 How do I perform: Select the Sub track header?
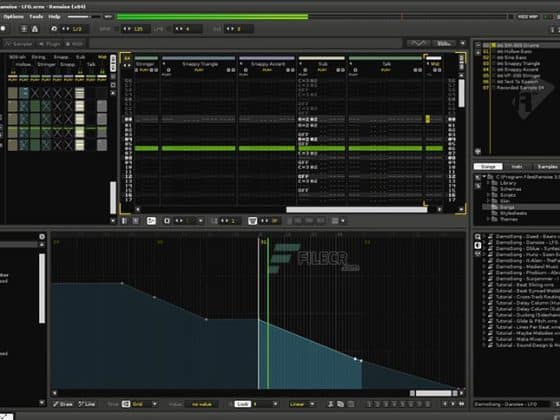(x=322, y=64)
